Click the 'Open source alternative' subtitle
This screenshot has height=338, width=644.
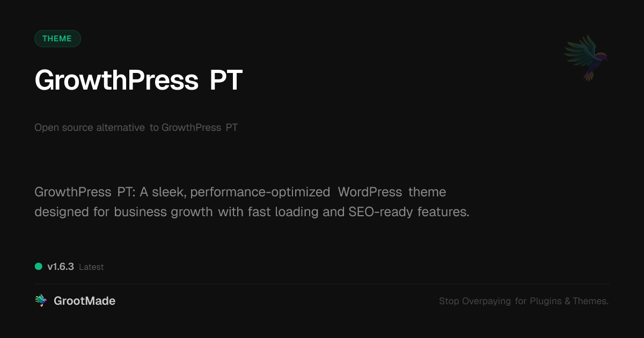90,128
